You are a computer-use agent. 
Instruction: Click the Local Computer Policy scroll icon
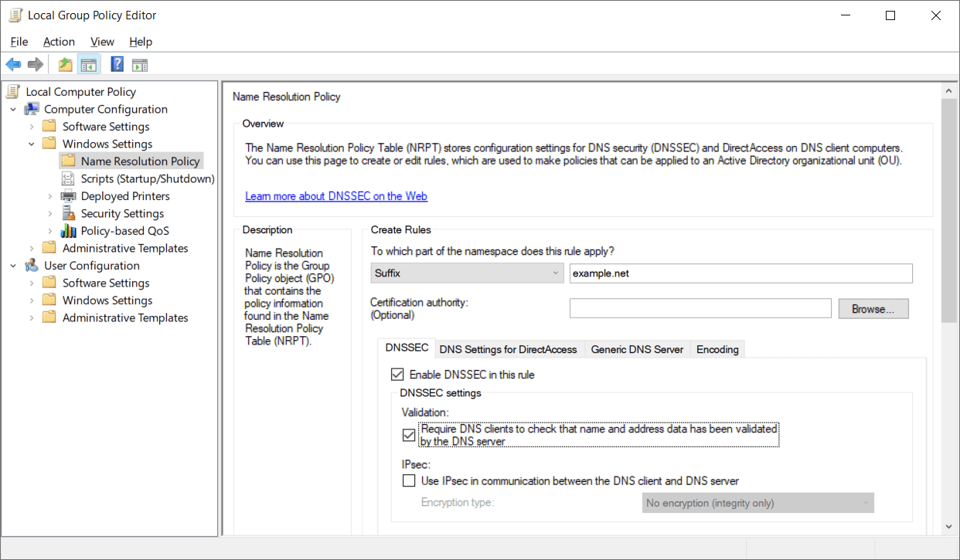click(x=12, y=90)
